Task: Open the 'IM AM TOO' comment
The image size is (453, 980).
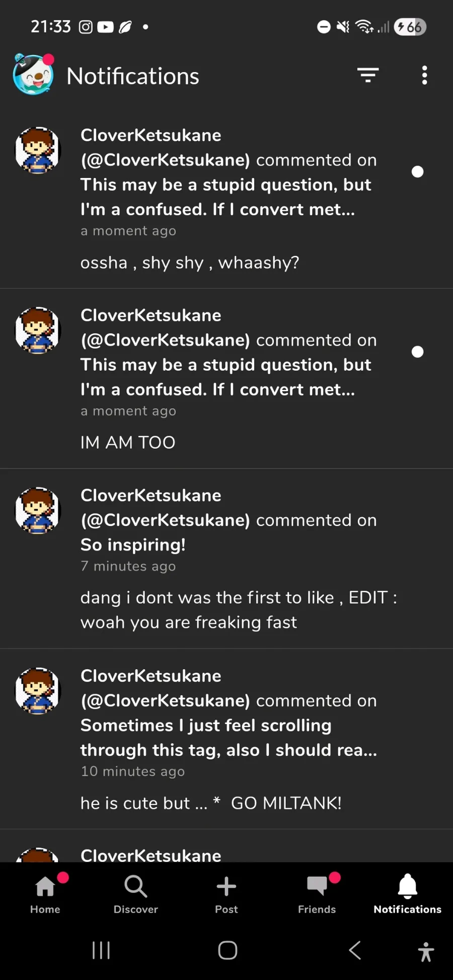Action: coord(128,442)
